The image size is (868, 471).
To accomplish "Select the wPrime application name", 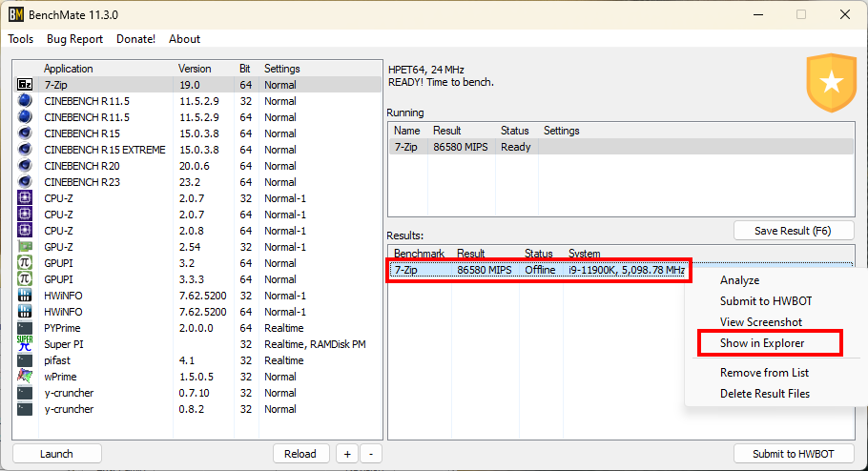I will 60,377.
